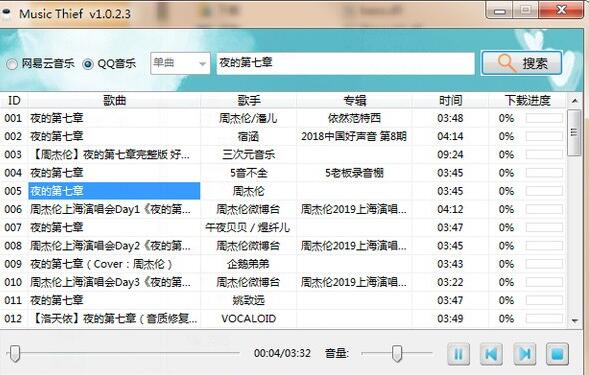Select row 007 夜的第七章
Screen dimensions: 589x375
point(283,227)
